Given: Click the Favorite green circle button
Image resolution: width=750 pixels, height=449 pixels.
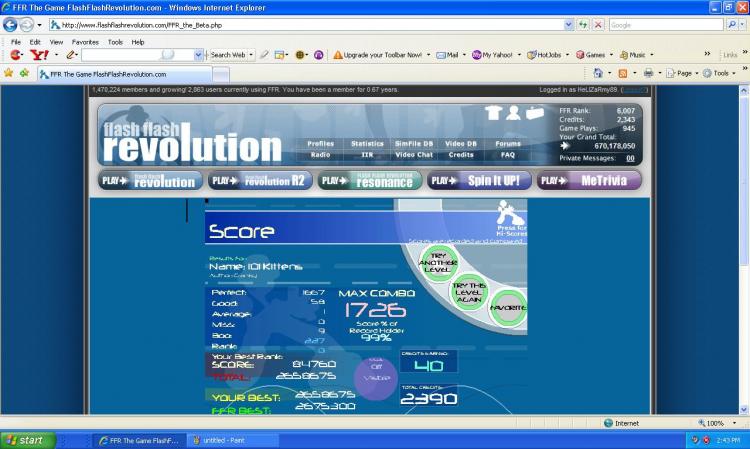Looking at the screenshot, I should click(x=508, y=308).
